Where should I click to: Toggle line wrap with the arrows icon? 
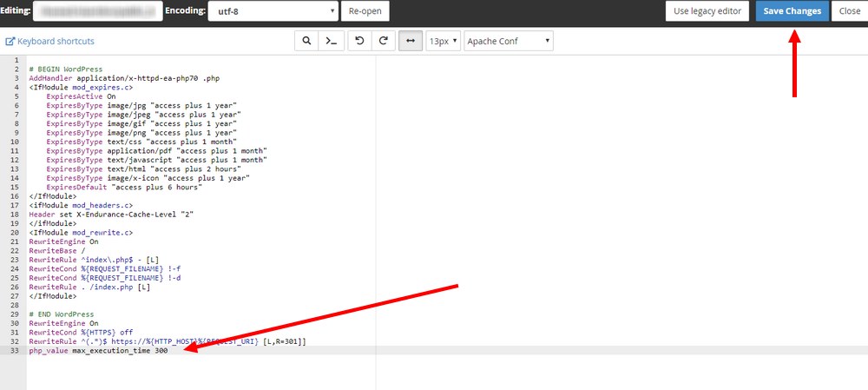point(411,41)
